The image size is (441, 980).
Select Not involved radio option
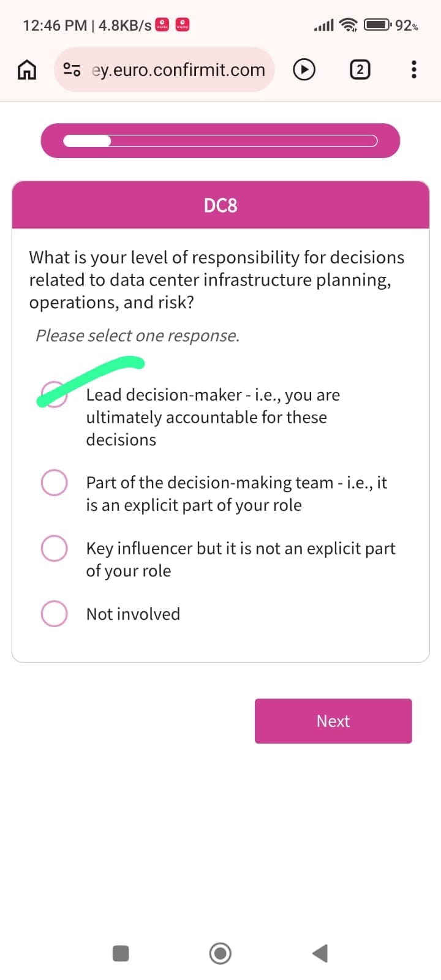pos(54,614)
